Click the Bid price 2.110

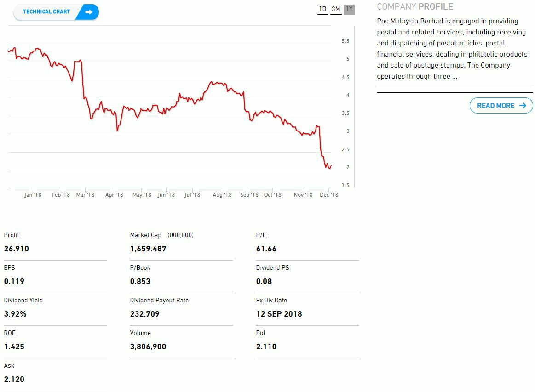[266, 347]
